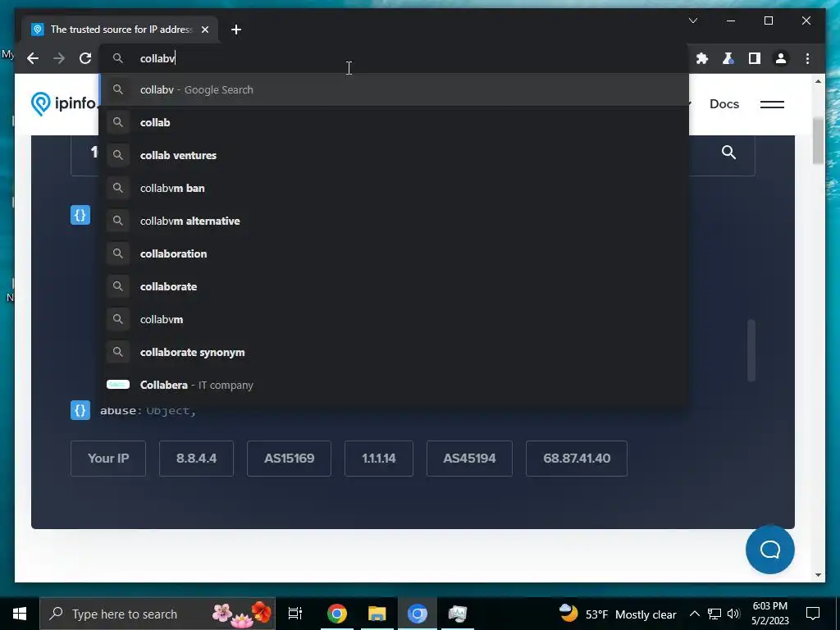
Task: Click into the address bar text 'collabv'
Action: click(x=157, y=58)
